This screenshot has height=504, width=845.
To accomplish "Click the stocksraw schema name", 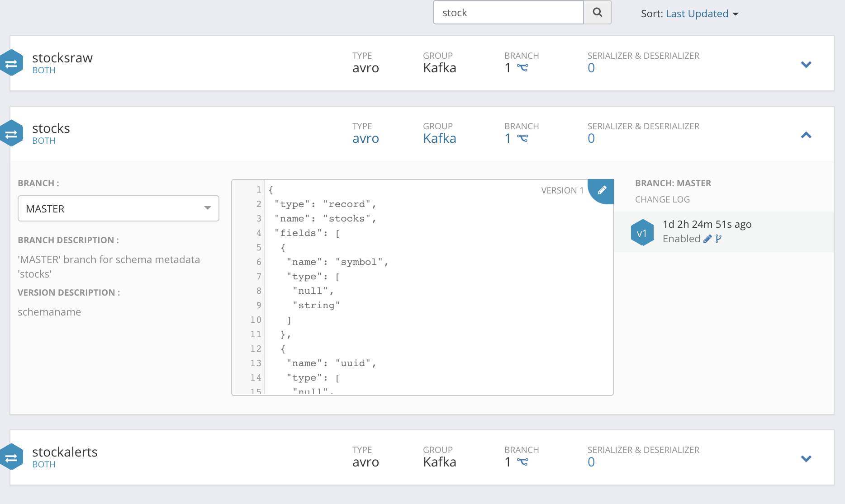I will pos(62,58).
